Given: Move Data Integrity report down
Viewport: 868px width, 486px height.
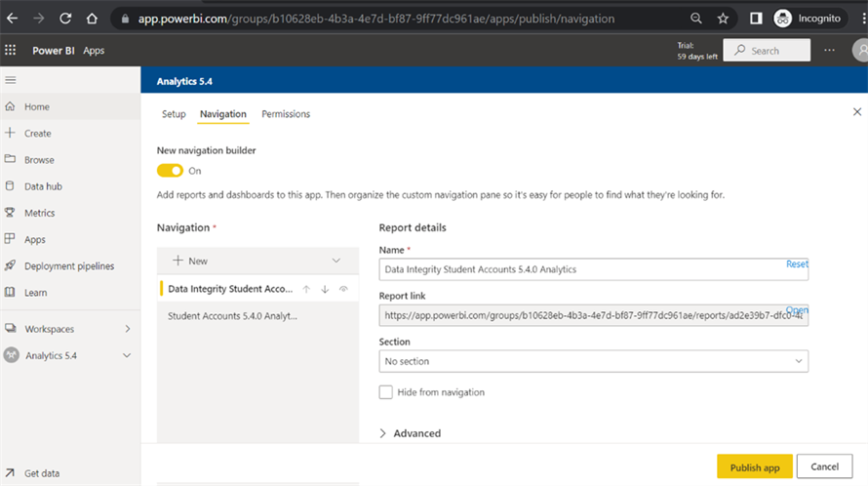Looking at the screenshot, I should pyautogui.click(x=325, y=289).
